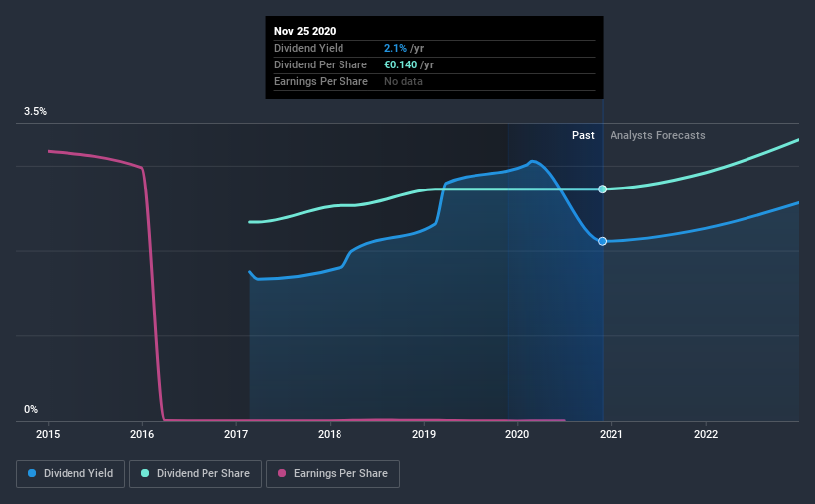The image size is (815, 504).
Task: Click the Analysts Forecasts label
Action: coord(657,135)
